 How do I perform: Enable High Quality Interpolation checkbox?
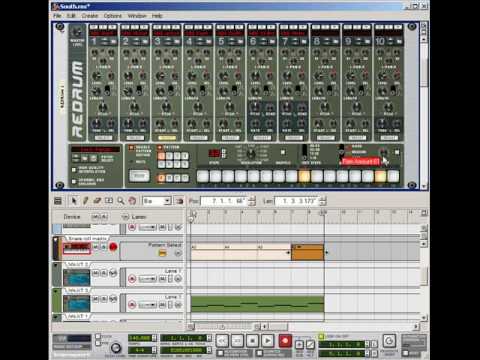tap(74, 170)
